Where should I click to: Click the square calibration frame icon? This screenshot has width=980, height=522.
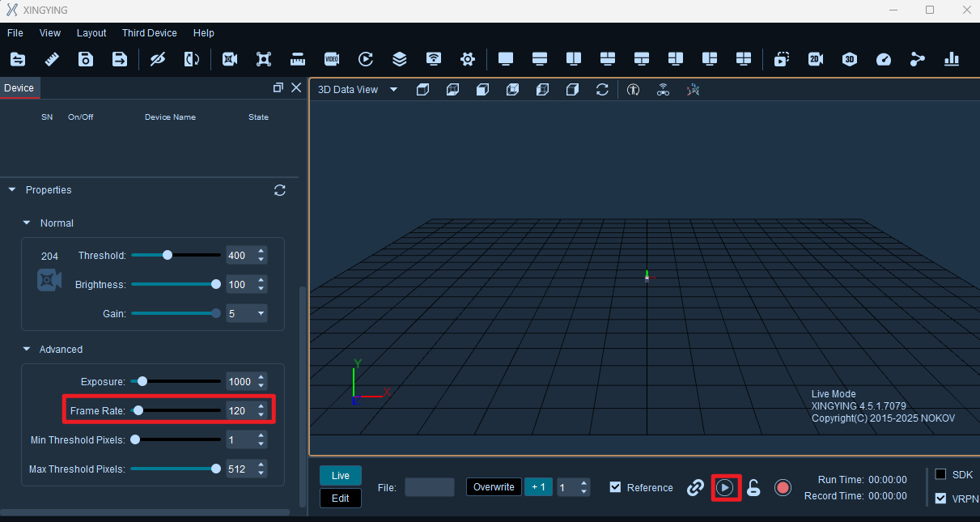click(264, 59)
